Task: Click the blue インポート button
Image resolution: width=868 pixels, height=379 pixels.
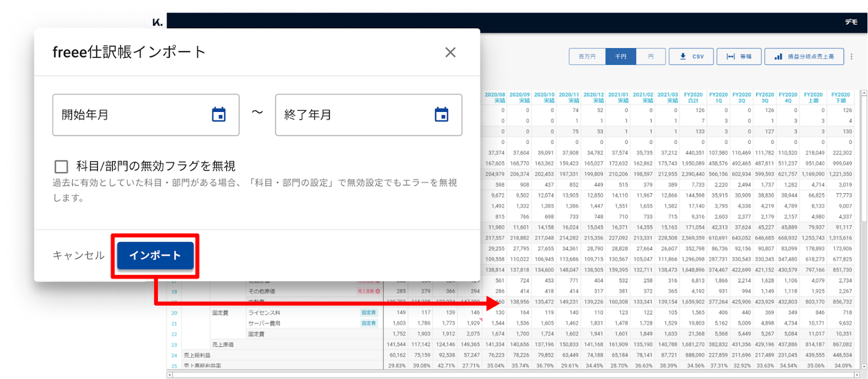Action: click(155, 255)
